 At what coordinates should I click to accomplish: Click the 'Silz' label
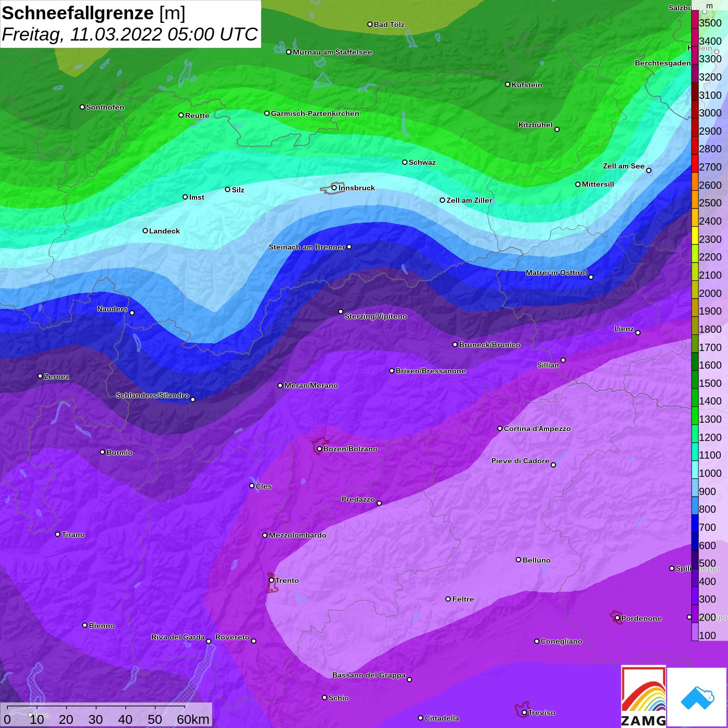pos(238,190)
